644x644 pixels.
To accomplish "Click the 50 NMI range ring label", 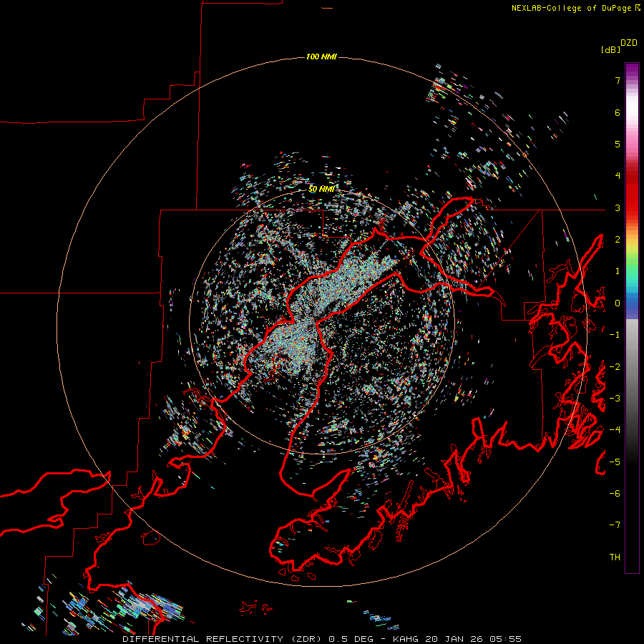I will click(x=321, y=189).
